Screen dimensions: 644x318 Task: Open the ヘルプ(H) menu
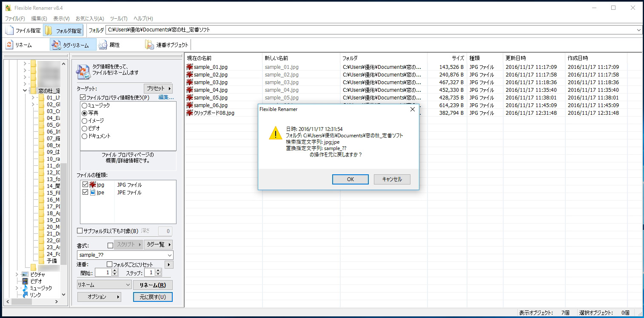[x=143, y=19]
